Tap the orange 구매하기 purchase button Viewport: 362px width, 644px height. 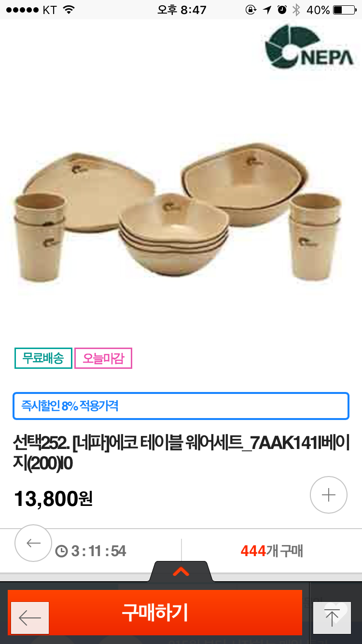(x=155, y=613)
